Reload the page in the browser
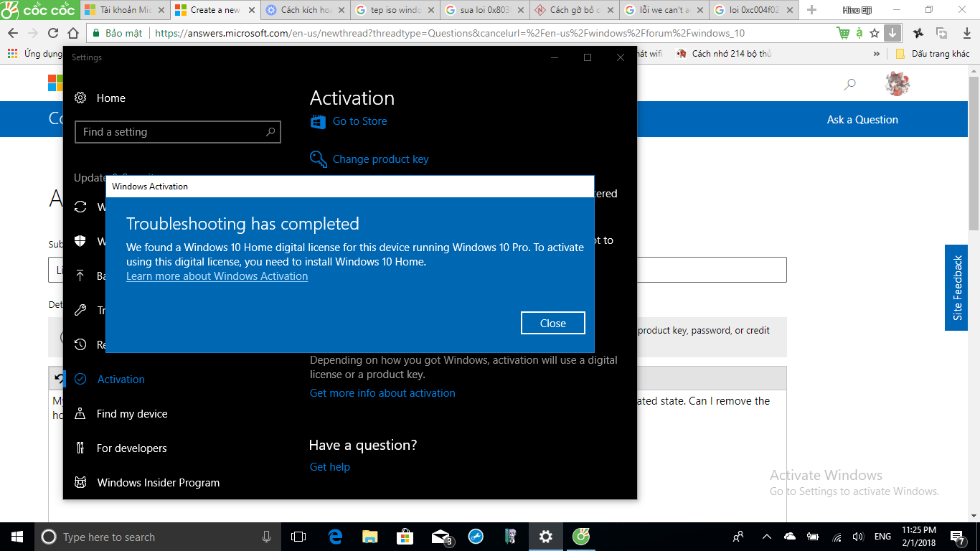This screenshot has height=551, width=980. 52,33
